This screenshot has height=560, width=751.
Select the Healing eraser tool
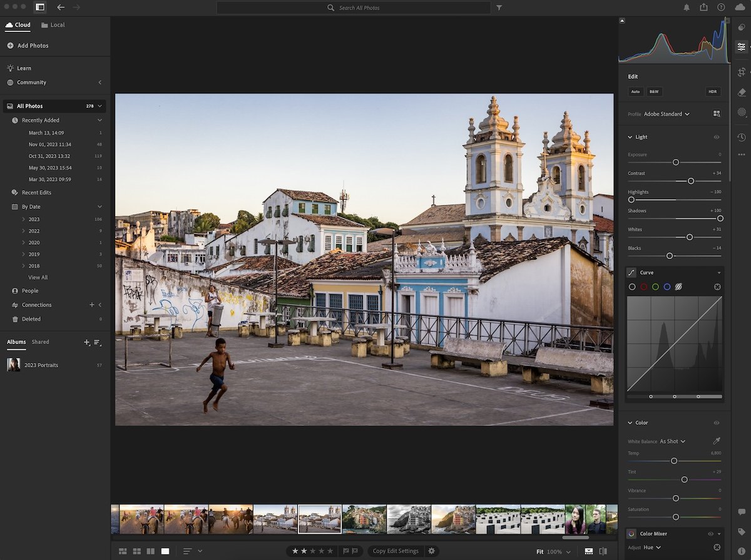tap(742, 92)
